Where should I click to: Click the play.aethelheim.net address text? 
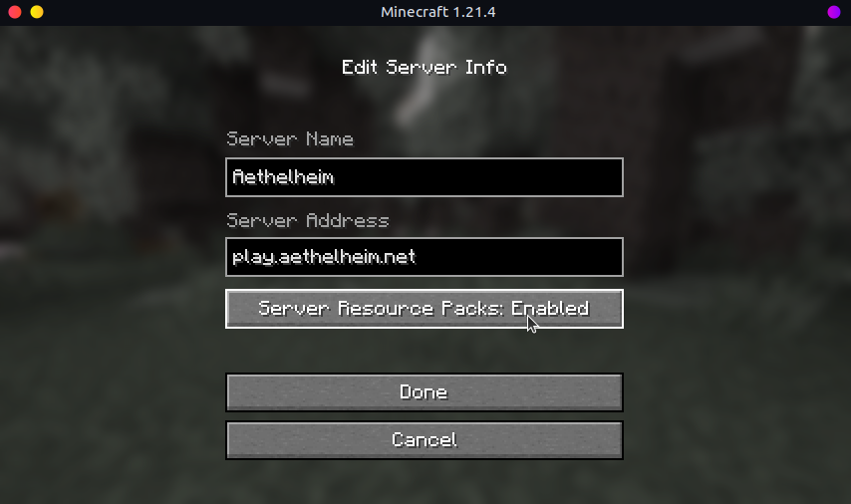pyautogui.click(x=324, y=257)
